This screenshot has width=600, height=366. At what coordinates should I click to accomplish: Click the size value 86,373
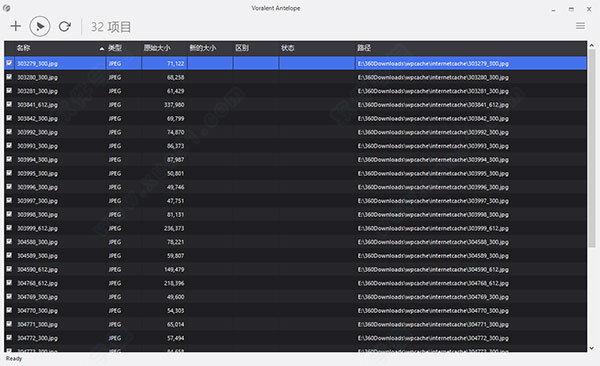click(176, 146)
